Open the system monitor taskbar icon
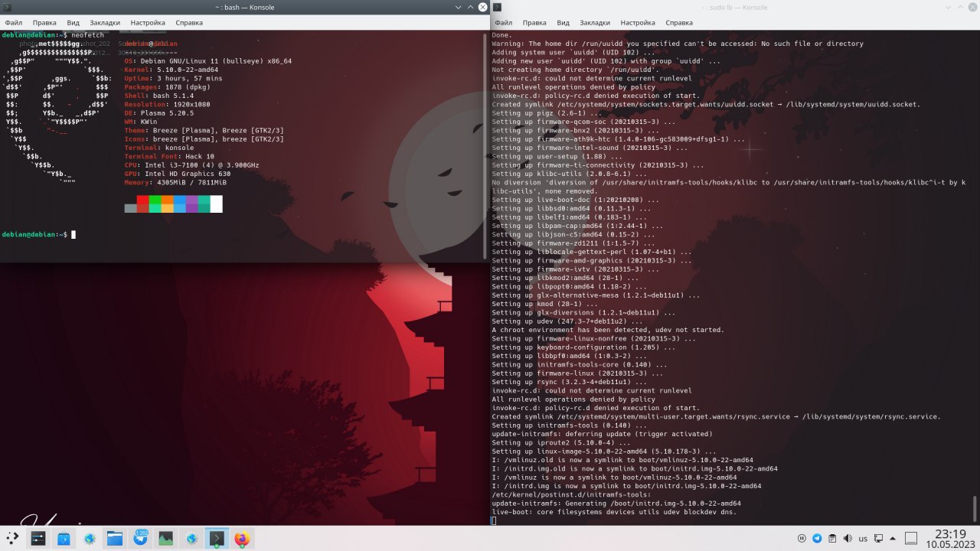 pyautogui.click(x=166, y=539)
